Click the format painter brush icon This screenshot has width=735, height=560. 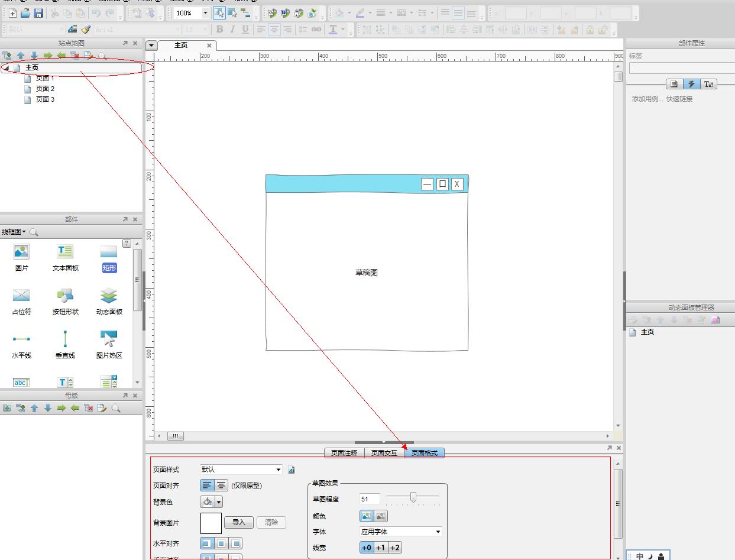86,30
